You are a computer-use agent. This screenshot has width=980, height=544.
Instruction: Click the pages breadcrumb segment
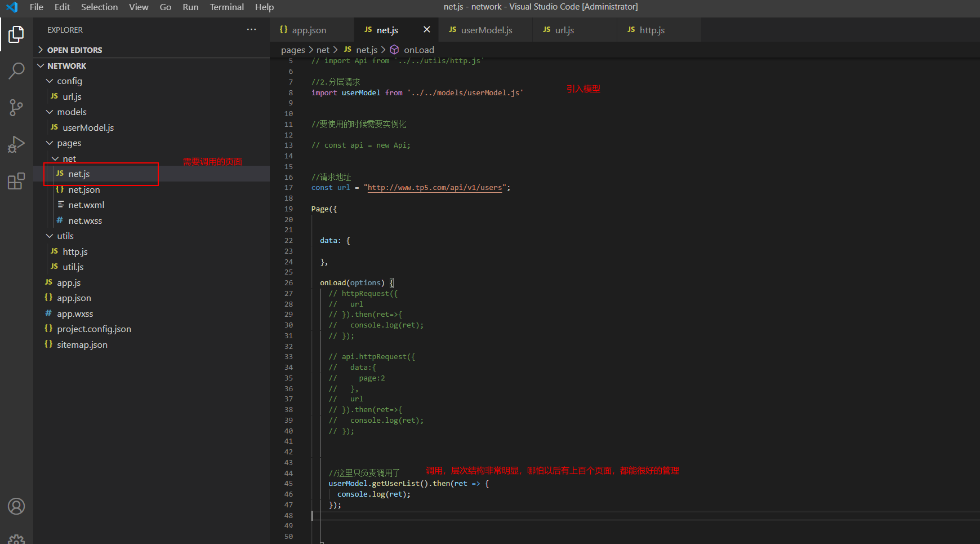293,50
